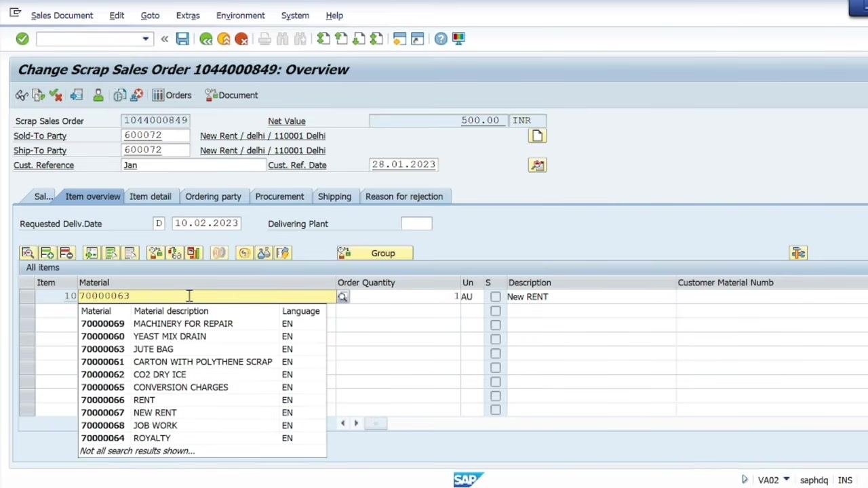868x488 pixels.
Task: Click right arrow of item table horizontal scrollbar
Action: (356, 423)
